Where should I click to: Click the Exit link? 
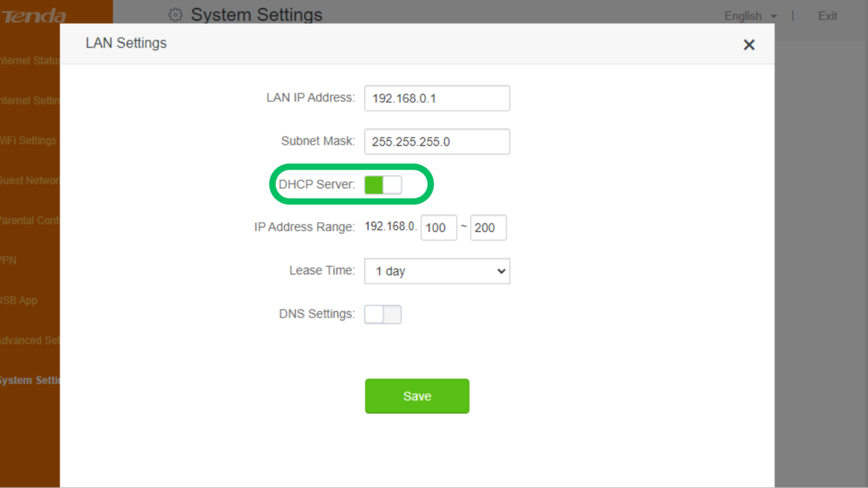point(827,16)
